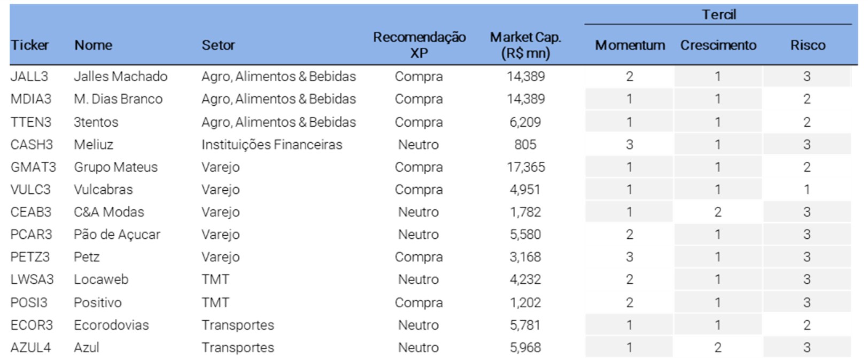Select the Nome column header
The height and width of the screenshot is (358, 868).
(x=93, y=45)
